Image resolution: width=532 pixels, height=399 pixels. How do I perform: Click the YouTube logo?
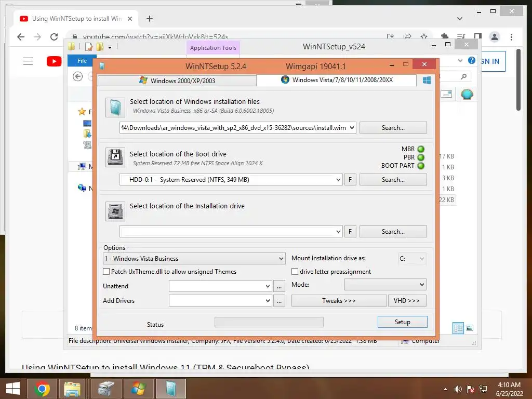(54, 61)
